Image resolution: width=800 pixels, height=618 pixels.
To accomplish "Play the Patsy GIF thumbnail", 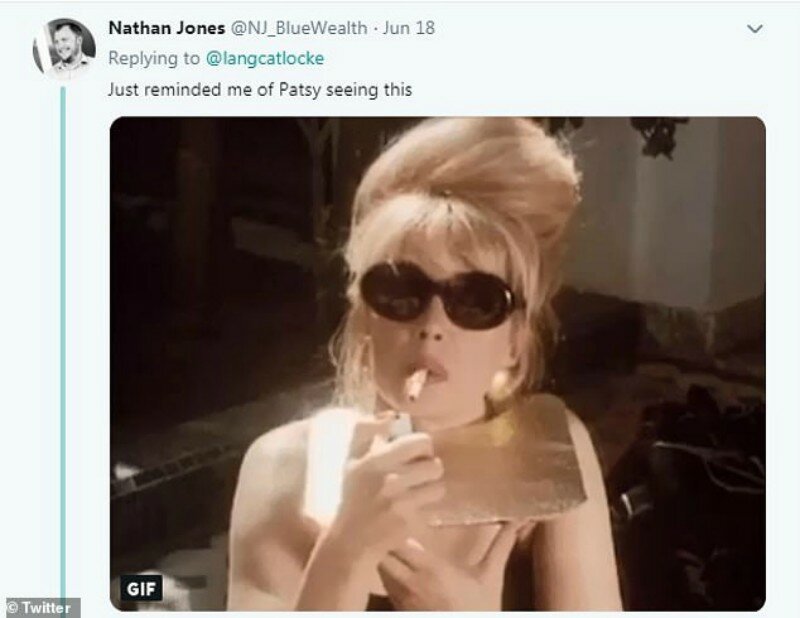I will [x=438, y=363].
